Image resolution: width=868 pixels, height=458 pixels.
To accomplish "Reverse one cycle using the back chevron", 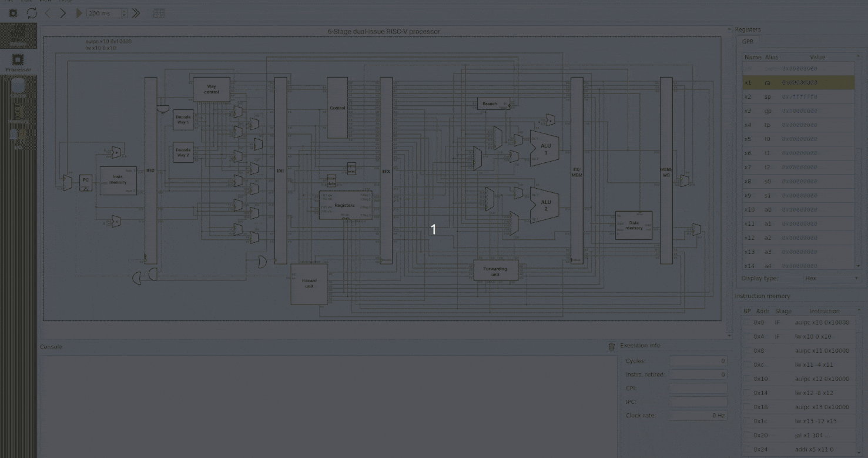I will pos(47,12).
